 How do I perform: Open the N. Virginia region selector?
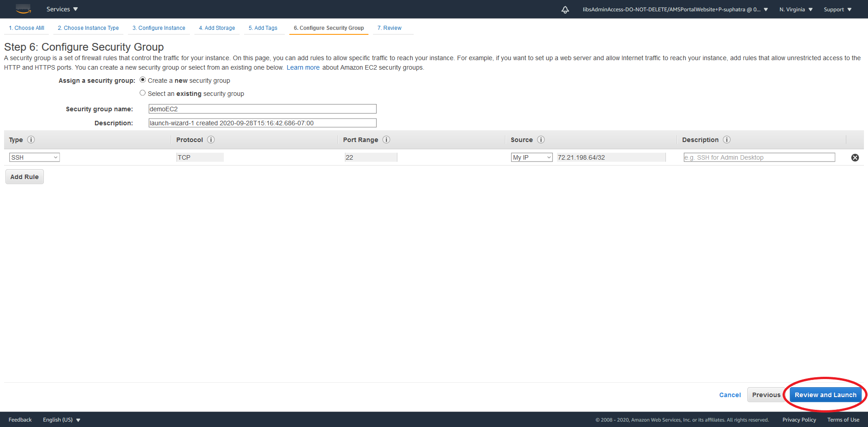click(796, 9)
